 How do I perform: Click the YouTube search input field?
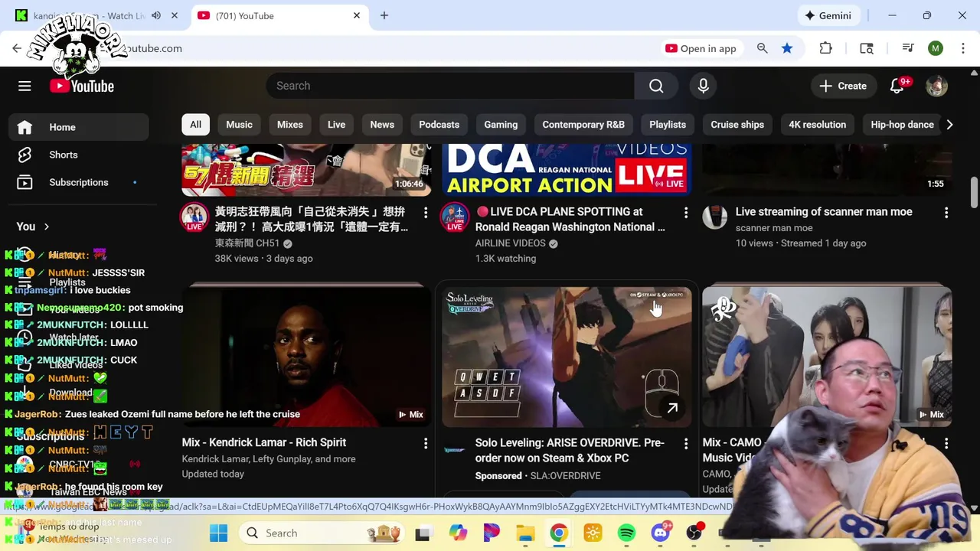coord(450,86)
